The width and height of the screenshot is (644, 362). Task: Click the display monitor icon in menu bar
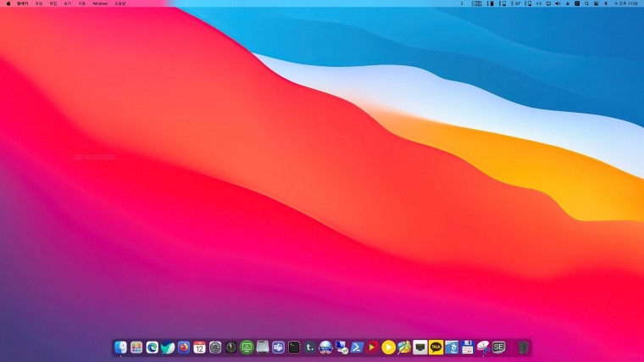548,3
